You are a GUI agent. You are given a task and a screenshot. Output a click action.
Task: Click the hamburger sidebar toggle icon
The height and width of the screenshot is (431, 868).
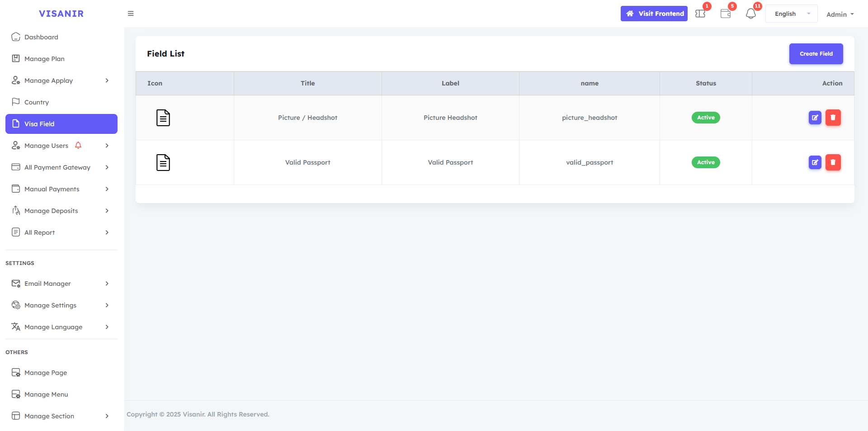pos(131,14)
